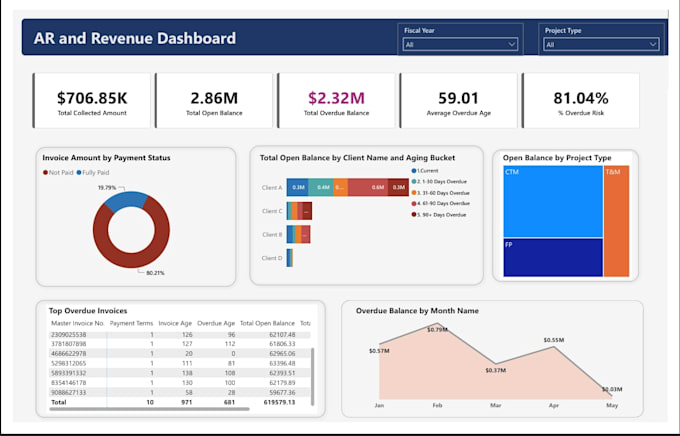The image size is (680, 436).
Task: Select 90+ Days Overdue legend marker
Action: click(x=414, y=215)
